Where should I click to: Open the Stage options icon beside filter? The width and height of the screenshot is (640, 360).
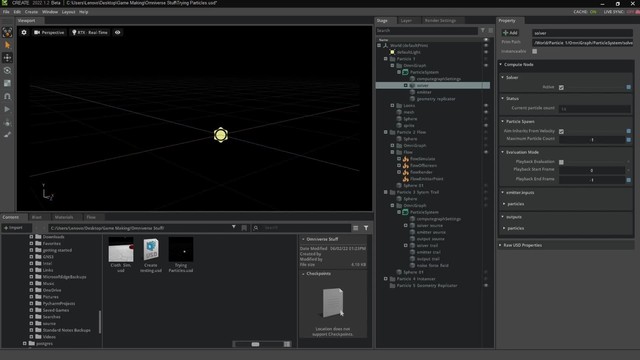coord(490,31)
